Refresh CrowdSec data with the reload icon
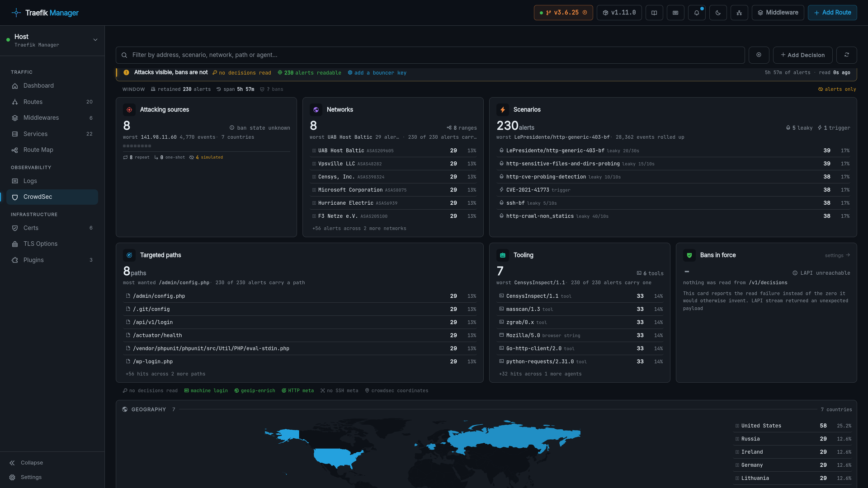Image resolution: width=868 pixels, height=488 pixels. [847, 55]
